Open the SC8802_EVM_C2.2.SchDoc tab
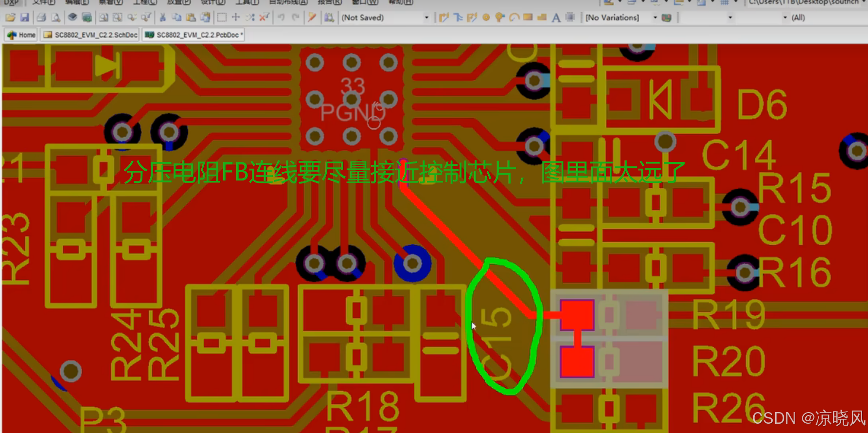This screenshot has width=868, height=433. pyautogui.click(x=90, y=35)
